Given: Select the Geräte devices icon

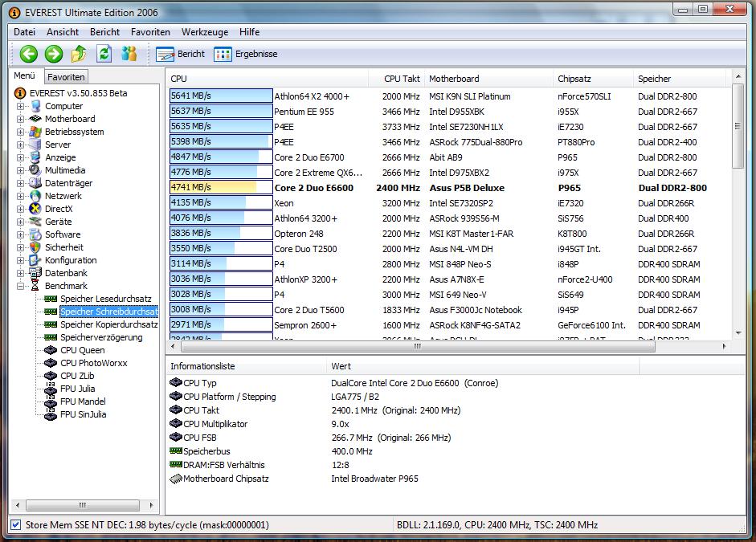Looking at the screenshot, I should (35, 222).
